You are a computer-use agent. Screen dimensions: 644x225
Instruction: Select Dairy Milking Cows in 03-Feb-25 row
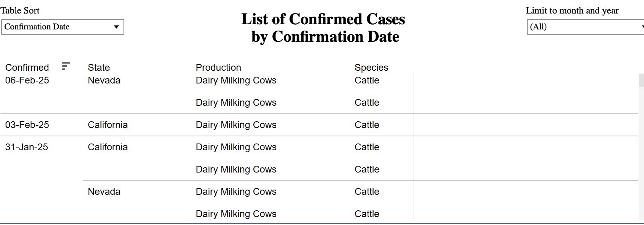click(x=236, y=125)
